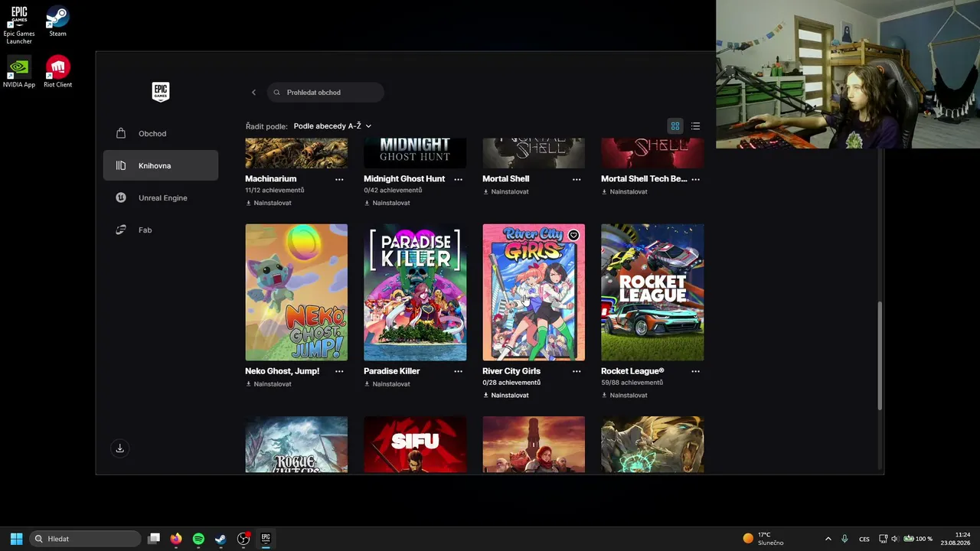The height and width of the screenshot is (551, 980).
Task: Open the Steam desktop shortcut
Action: [x=57, y=21]
